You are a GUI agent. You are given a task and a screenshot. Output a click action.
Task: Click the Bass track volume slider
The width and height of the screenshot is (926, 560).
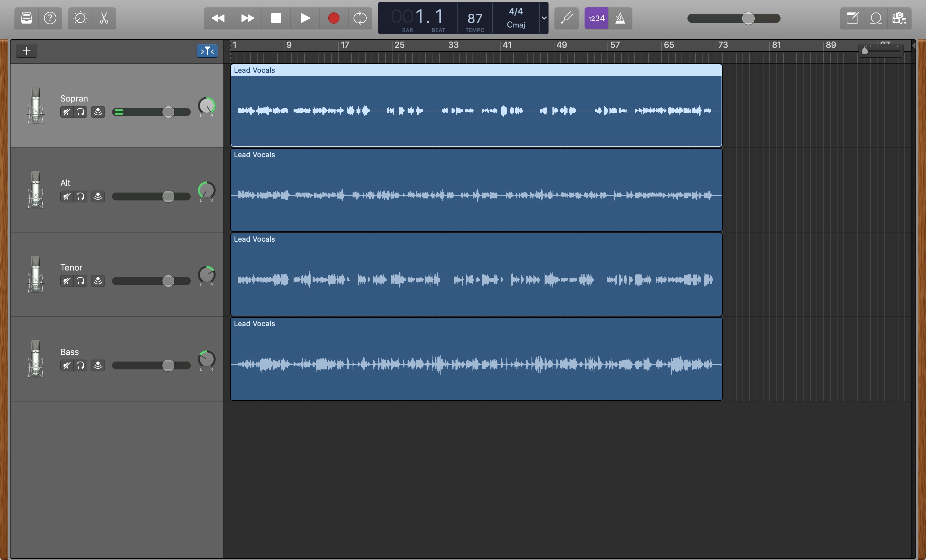[168, 365]
